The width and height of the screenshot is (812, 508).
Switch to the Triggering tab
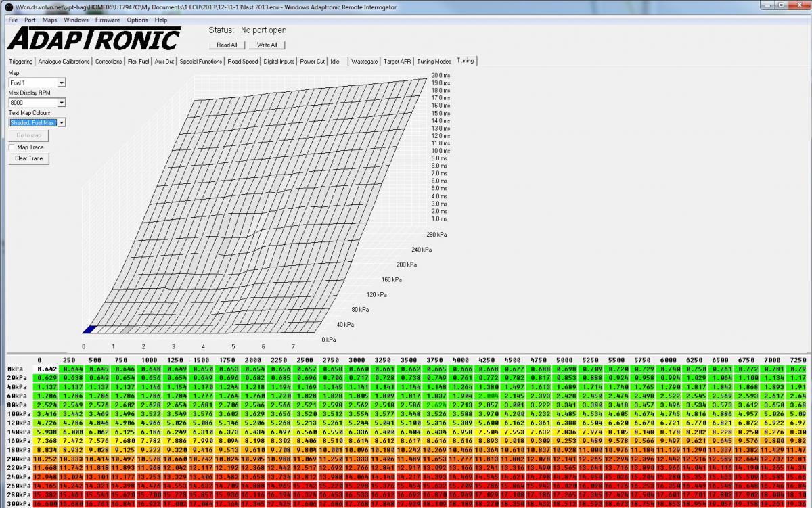coord(21,61)
